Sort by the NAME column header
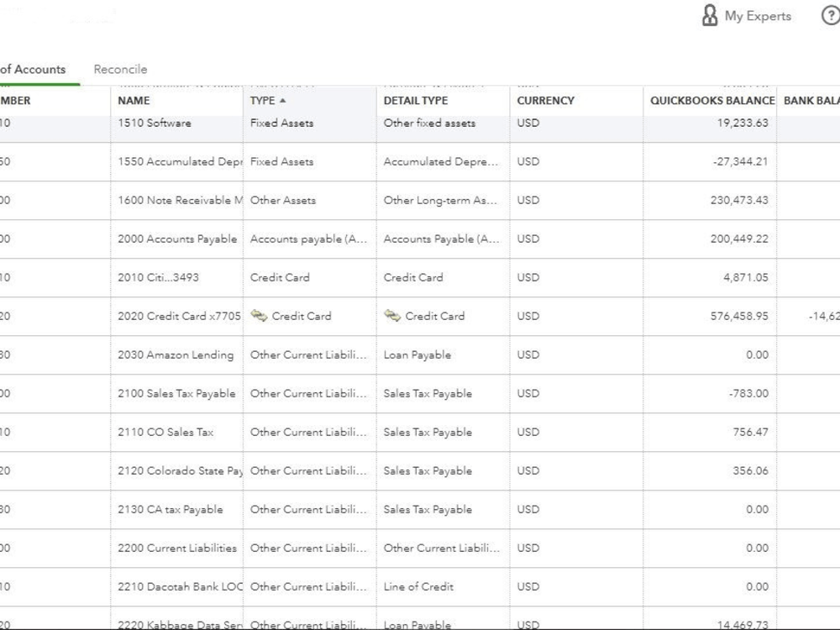Viewport: 840px width, 630px height. pos(134,100)
